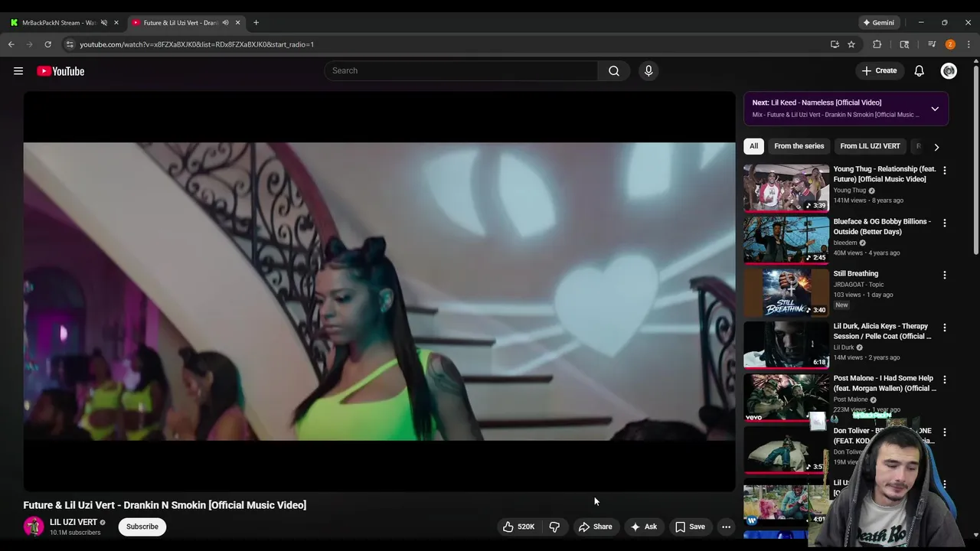The width and height of the screenshot is (980, 551).
Task: Bookmark this page with star icon
Action: pyautogui.click(x=851, y=44)
